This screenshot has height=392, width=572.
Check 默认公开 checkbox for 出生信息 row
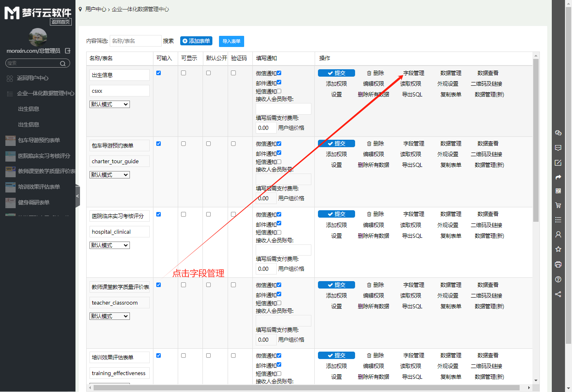[x=208, y=73]
